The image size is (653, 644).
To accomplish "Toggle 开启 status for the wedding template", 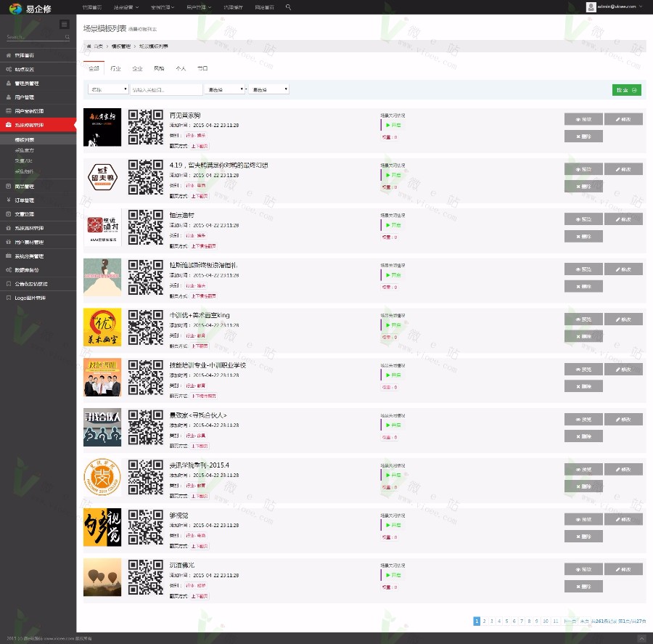I will pos(393,275).
